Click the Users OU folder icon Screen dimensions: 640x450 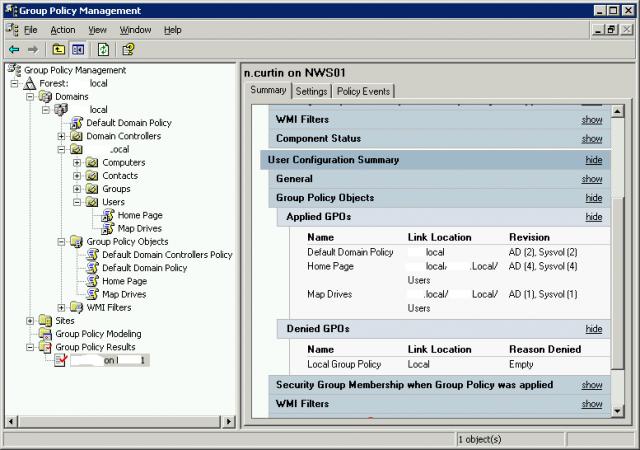coord(92,202)
